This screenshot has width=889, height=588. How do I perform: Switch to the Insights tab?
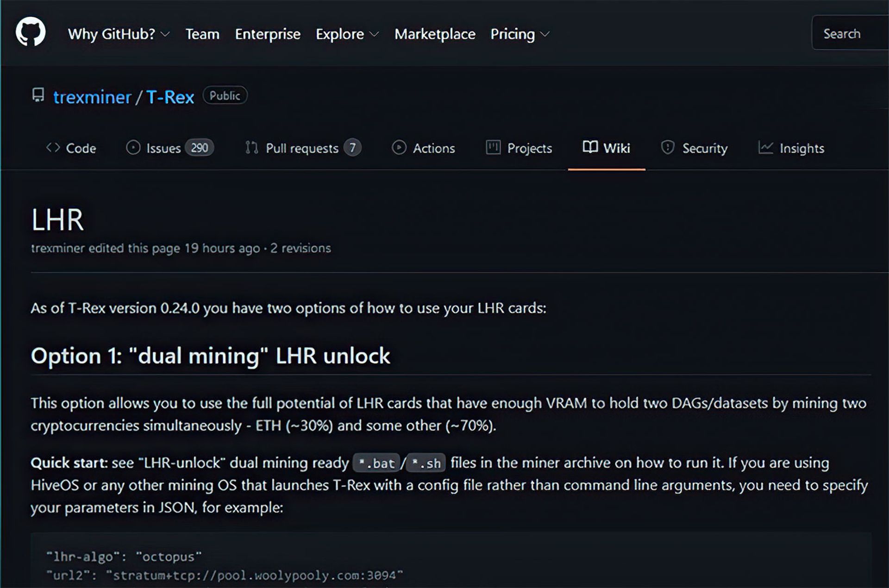pyautogui.click(x=791, y=148)
